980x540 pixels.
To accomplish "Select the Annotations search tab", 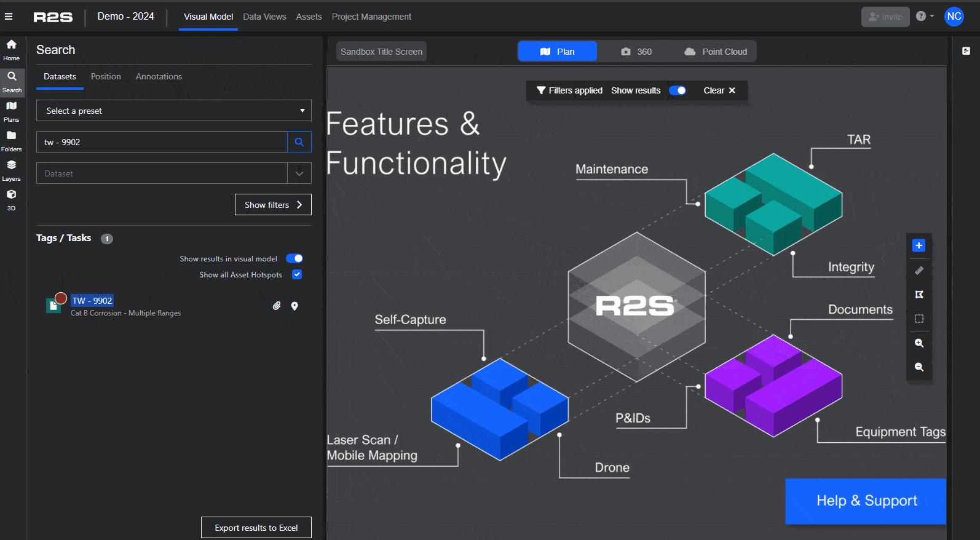I will 159,77.
